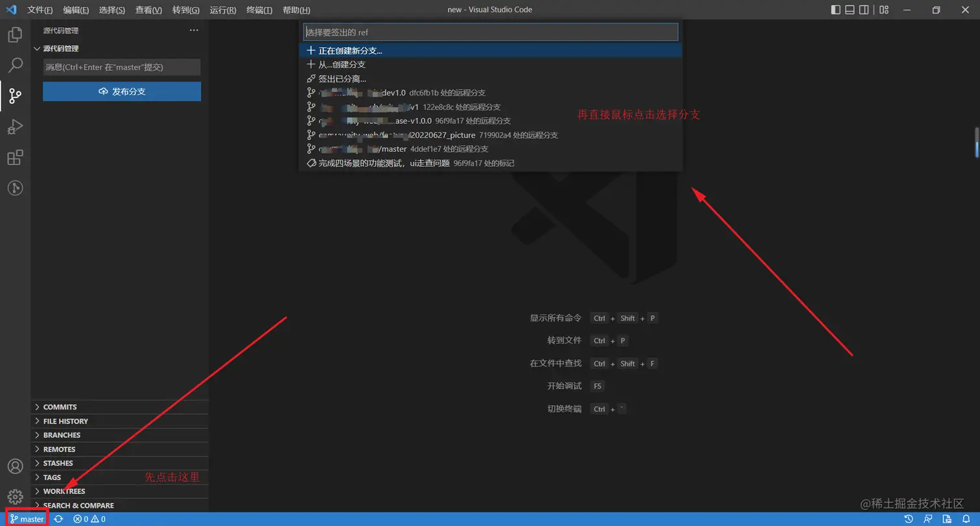Viewport: 980px width, 526px height.
Task: Click the 发布分支 publish branch button
Action: (x=122, y=91)
